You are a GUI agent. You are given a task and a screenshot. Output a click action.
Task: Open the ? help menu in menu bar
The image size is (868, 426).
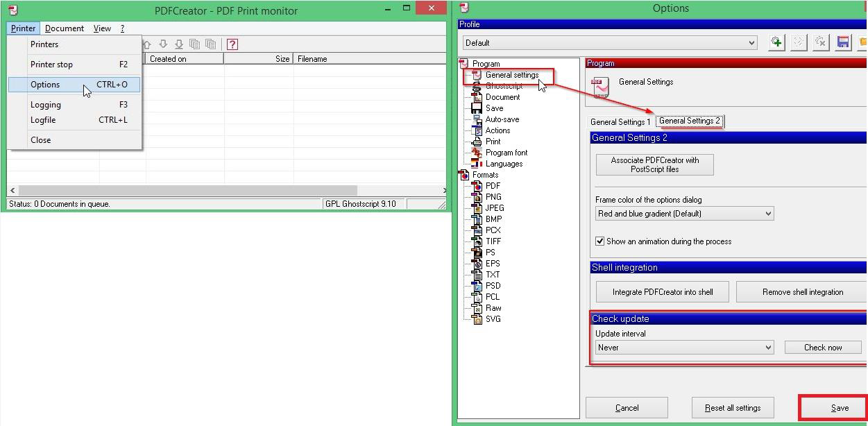122,28
